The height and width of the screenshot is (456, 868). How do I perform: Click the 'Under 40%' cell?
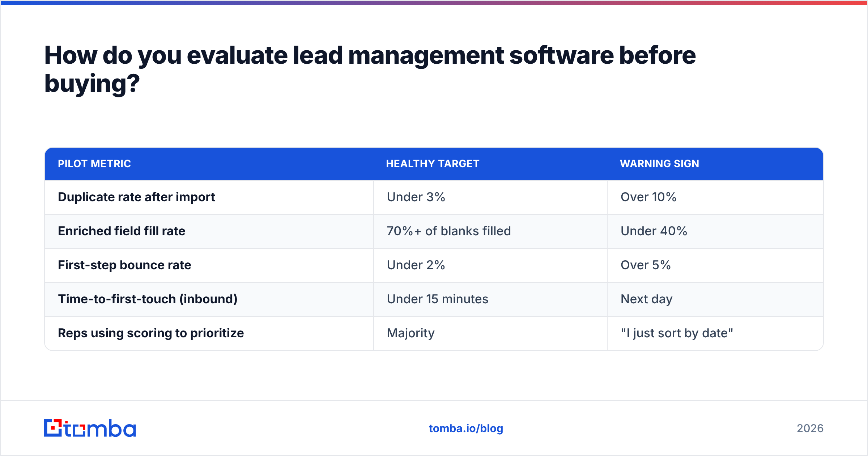(x=715, y=231)
